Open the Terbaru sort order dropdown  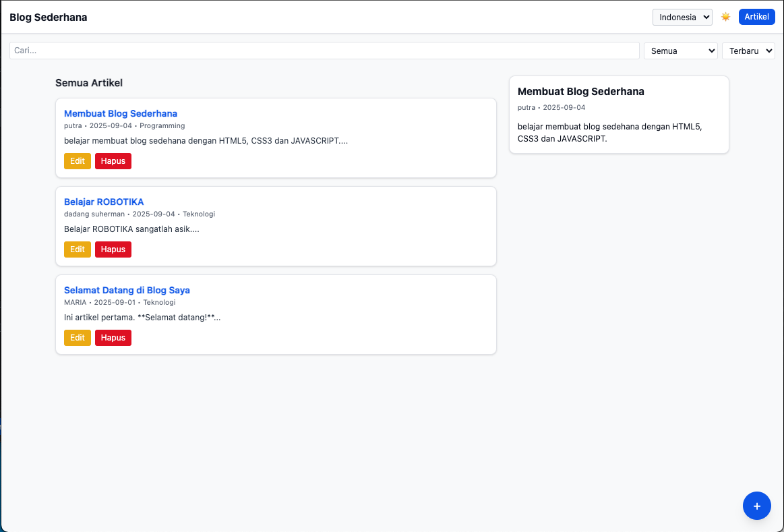[748, 50]
